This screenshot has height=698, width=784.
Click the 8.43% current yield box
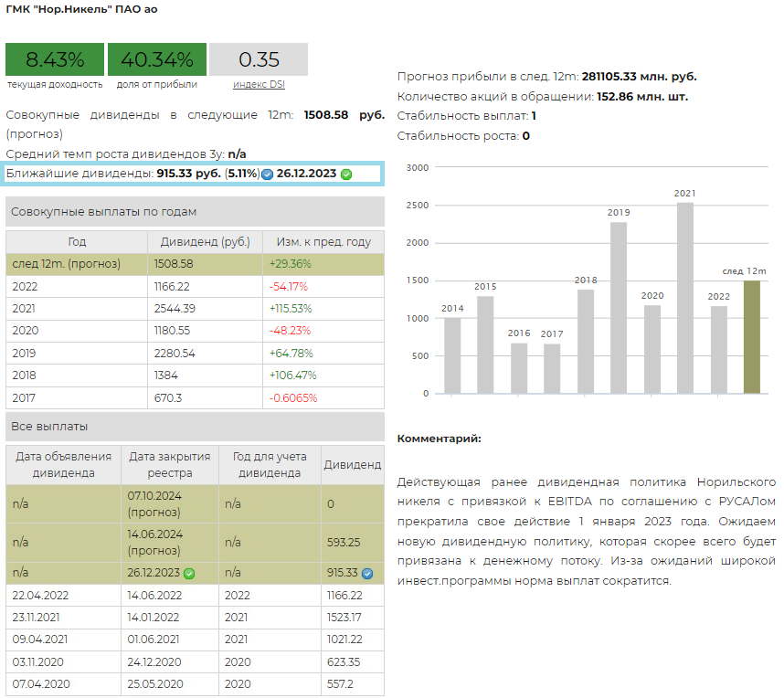click(x=55, y=60)
